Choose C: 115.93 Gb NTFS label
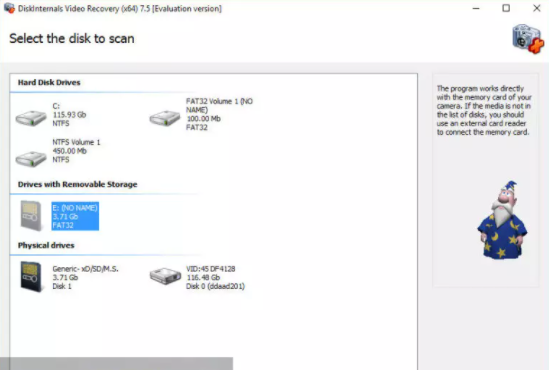Viewport: 549px width, 370px height. [69, 115]
